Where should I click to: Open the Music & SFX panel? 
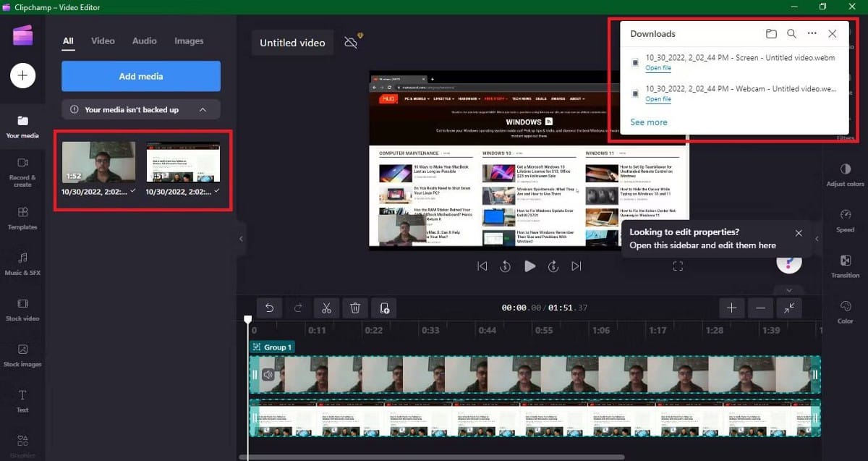22,264
